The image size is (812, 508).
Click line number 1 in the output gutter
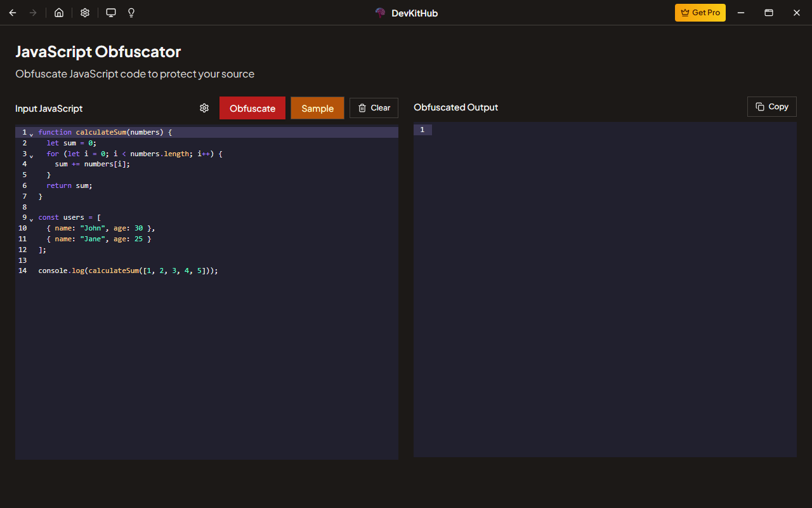tap(422, 130)
